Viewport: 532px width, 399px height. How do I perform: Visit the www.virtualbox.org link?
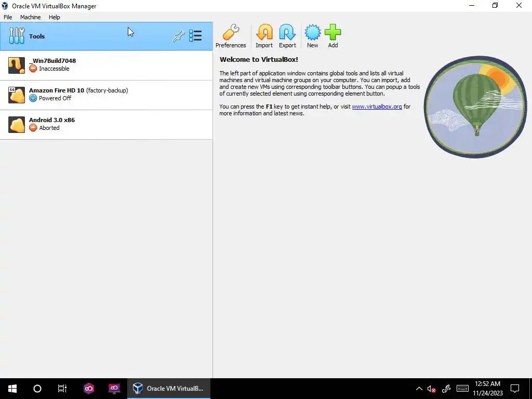coord(377,107)
